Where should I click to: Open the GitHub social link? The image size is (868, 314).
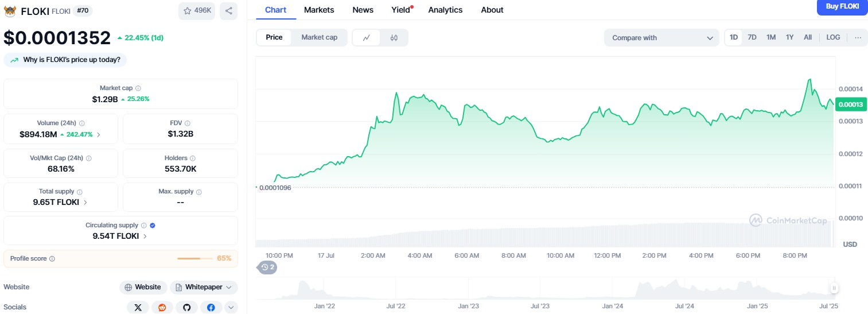[186, 308]
